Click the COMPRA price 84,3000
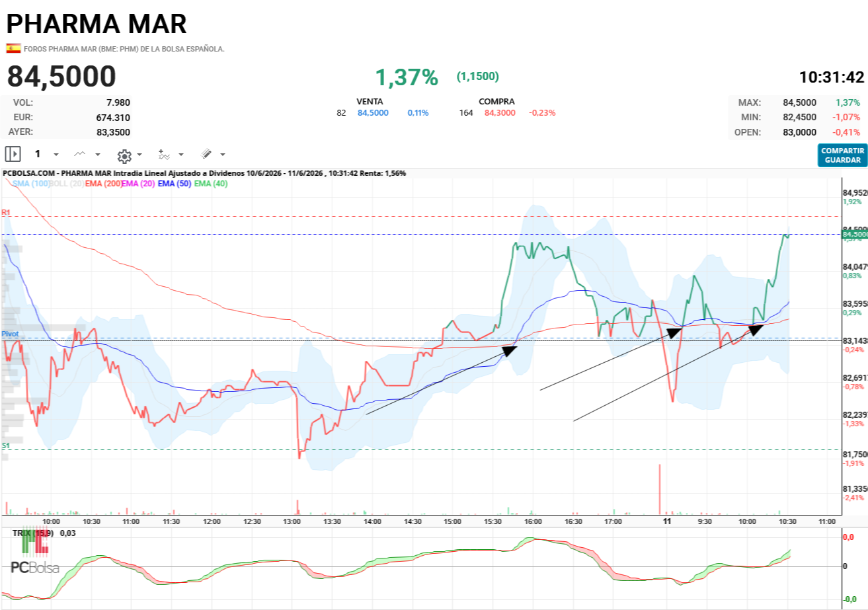This screenshot has height=610, width=868. 500,113
